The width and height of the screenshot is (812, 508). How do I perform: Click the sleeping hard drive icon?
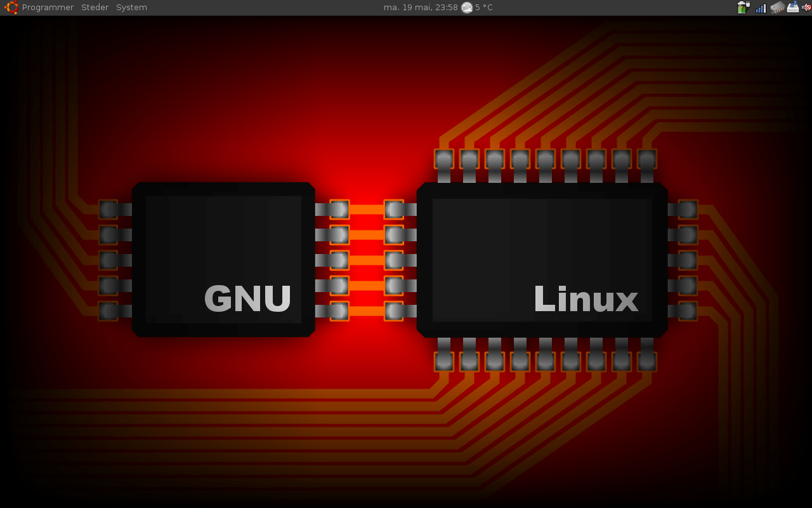click(x=793, y=8)
